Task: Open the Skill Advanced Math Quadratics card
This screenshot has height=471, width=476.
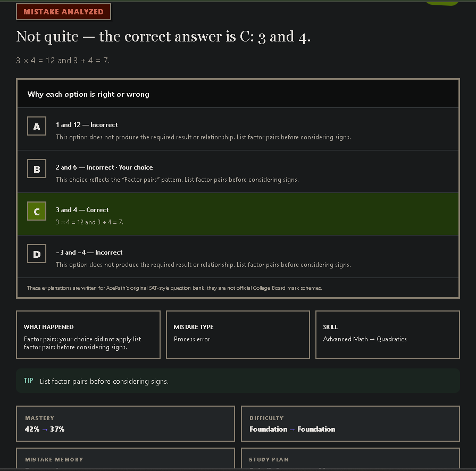Action: coord(388,334)
